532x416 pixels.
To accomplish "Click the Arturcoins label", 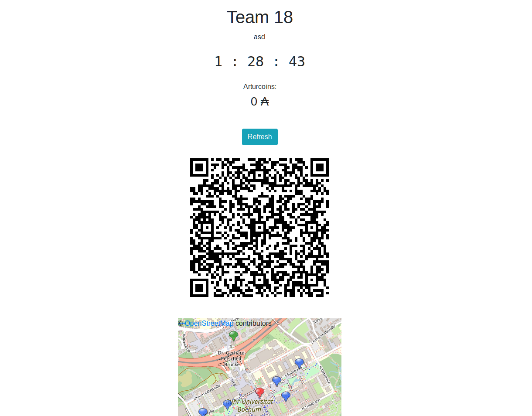I will click(260, 86).
